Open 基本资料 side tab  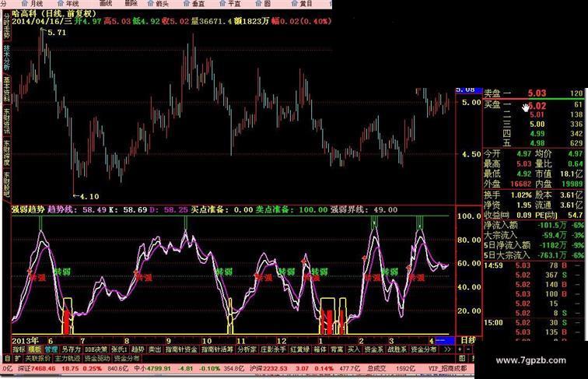(6, 89)
